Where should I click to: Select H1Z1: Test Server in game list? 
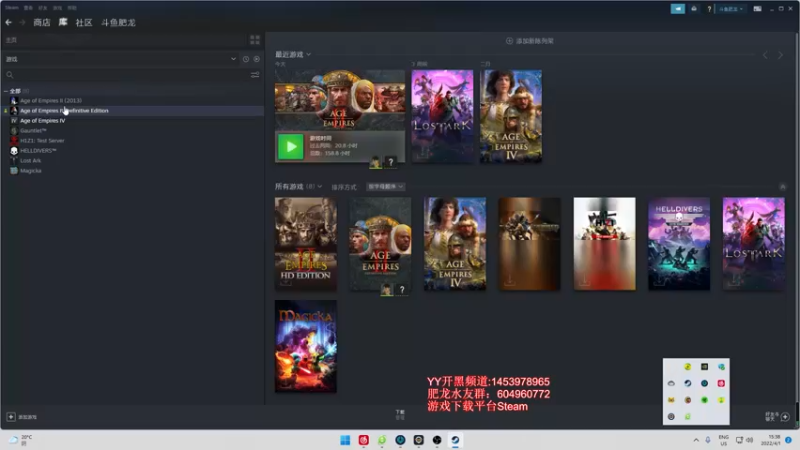point(42,140)
